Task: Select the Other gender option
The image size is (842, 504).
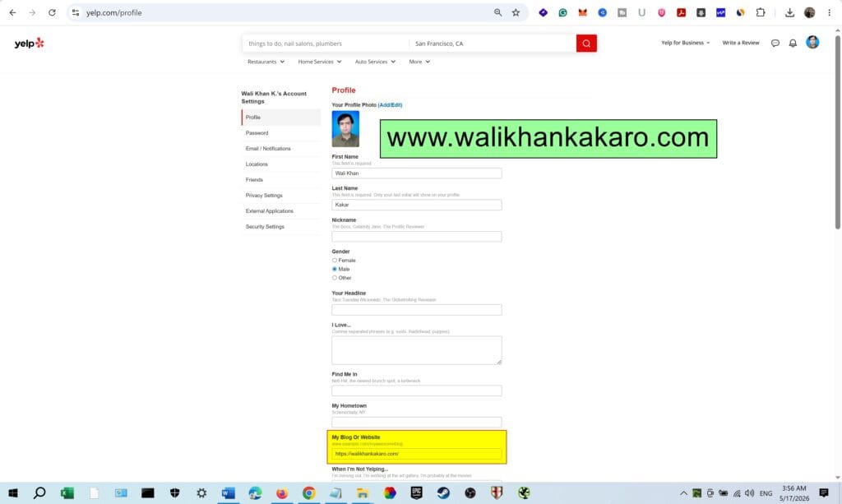Action: [x=335, y=278]
